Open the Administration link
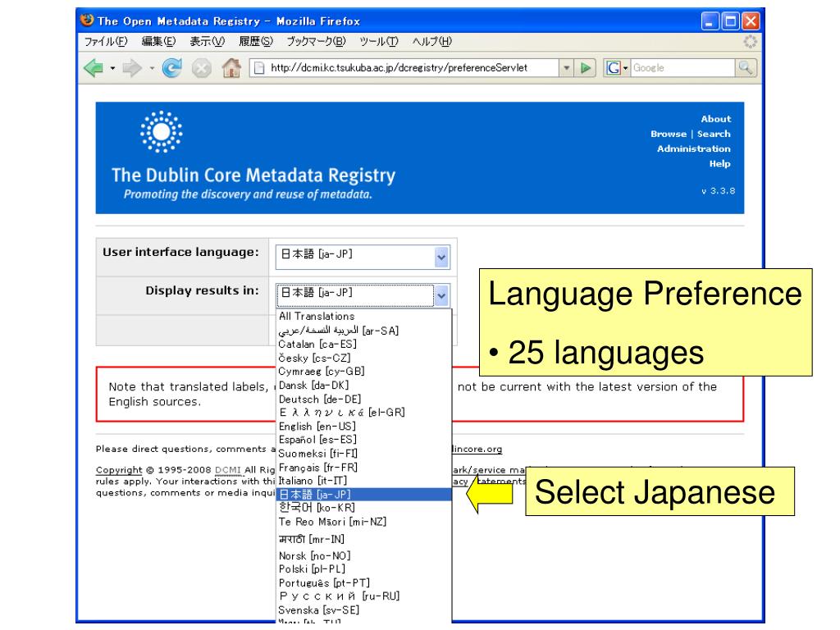The width and height of the screenshot is (840, 630). click(x=694, y=149)
